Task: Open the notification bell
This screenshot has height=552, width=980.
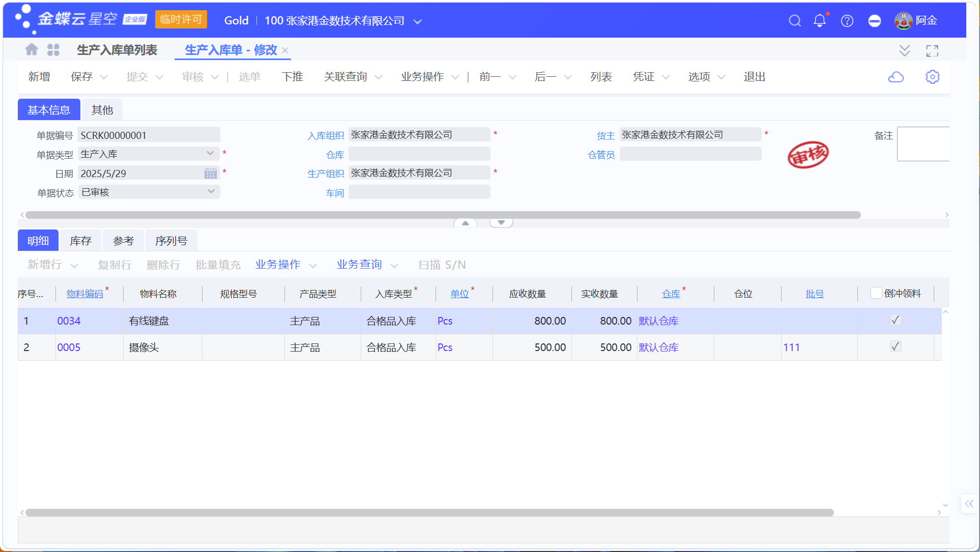Action: point(820,21)
